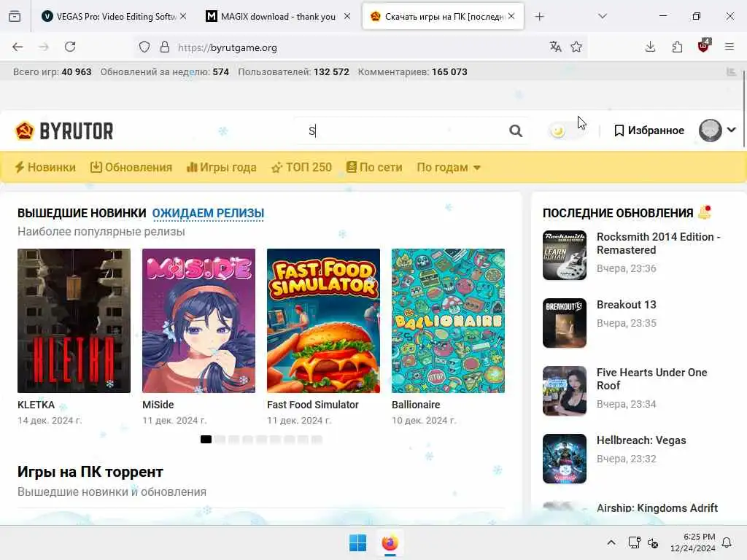Click the translate page icon

click(555, 47)
